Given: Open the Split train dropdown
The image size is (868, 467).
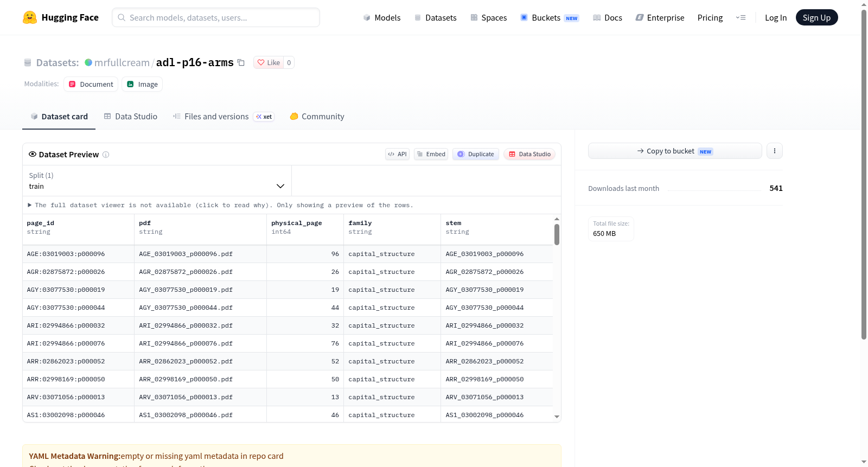Looking at the screenshot, I should pos(157,181).
